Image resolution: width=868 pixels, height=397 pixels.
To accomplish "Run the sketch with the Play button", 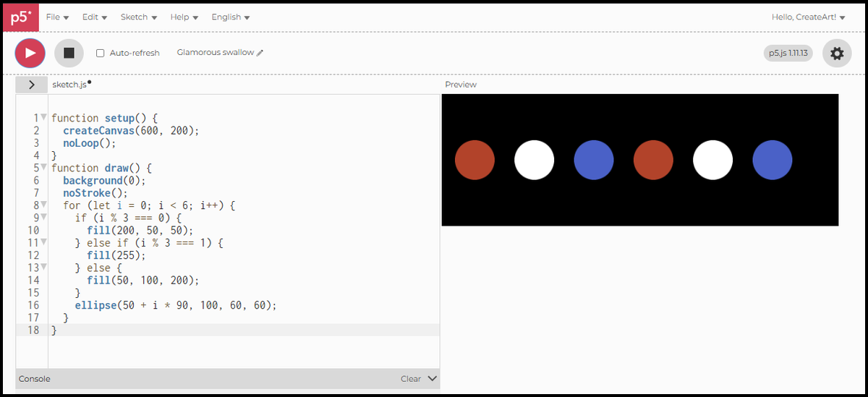I will point(30,53).
